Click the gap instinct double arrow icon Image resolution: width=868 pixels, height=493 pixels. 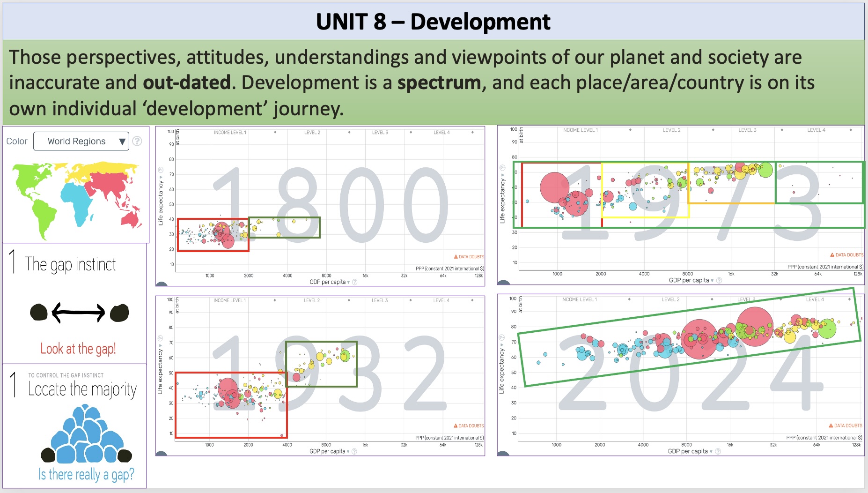(78, 313)
